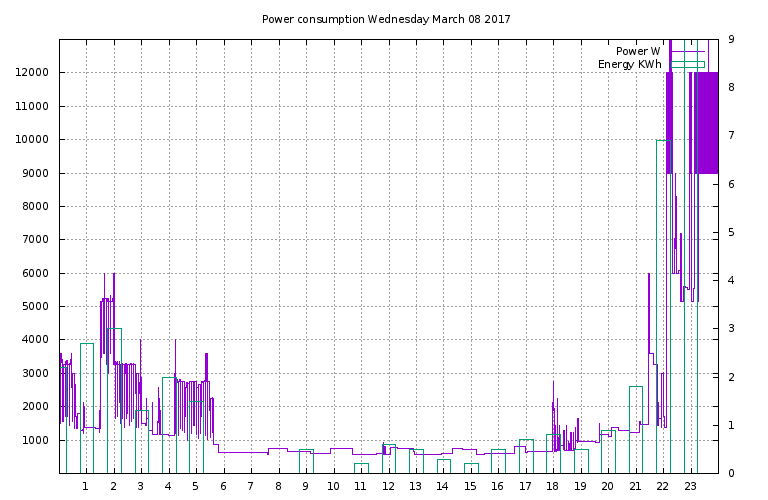Click hour label 18 on the x-axis
This screenshot has width=768, height=500.
[552, 486]
